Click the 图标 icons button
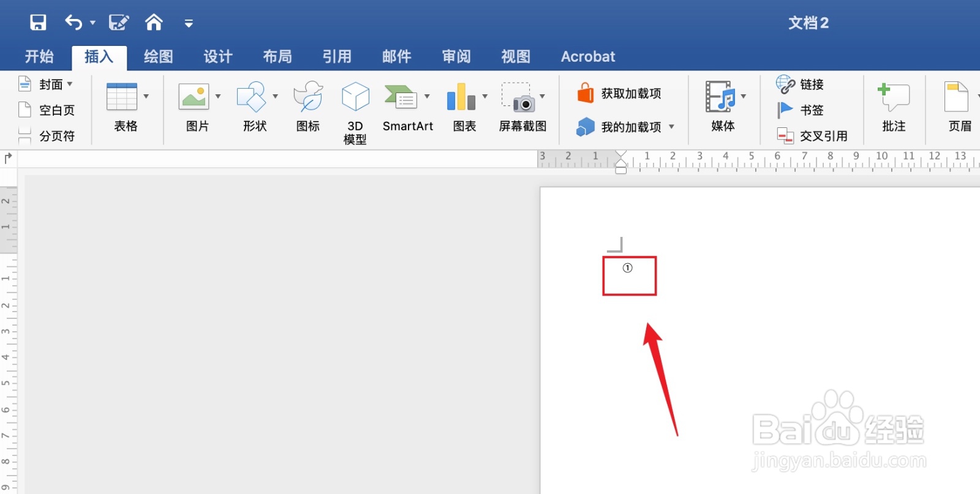This screenshot has height=494, width=980. coord(308,107)
